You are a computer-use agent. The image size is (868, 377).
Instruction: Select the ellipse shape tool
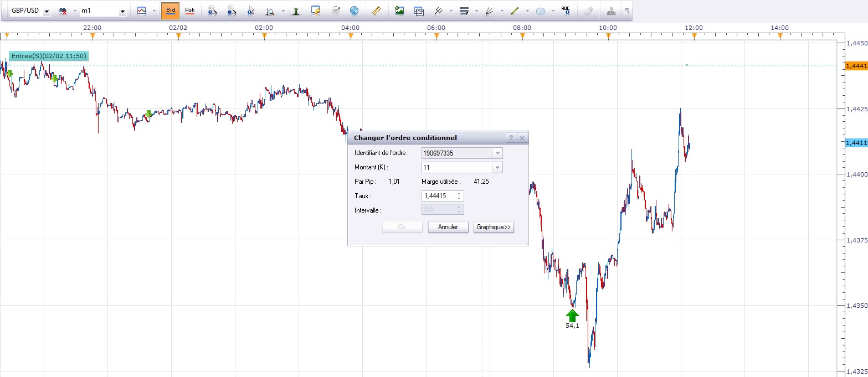[541, 11]
